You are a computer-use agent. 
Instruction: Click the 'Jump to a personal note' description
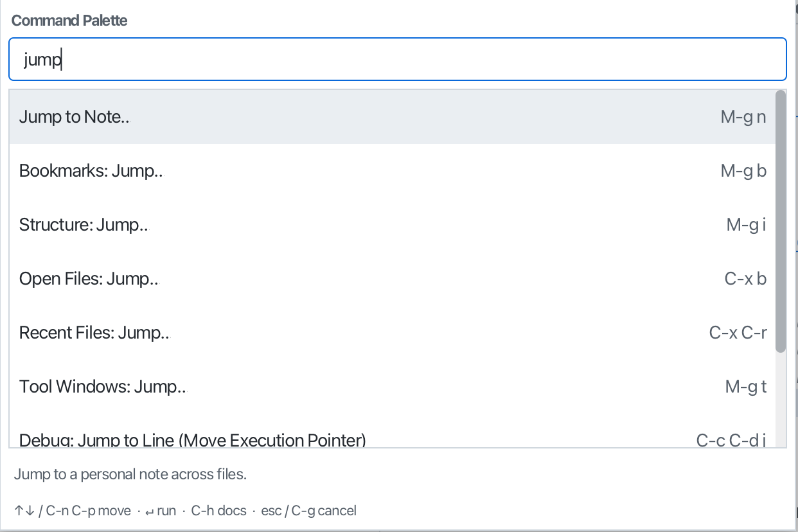130,475
